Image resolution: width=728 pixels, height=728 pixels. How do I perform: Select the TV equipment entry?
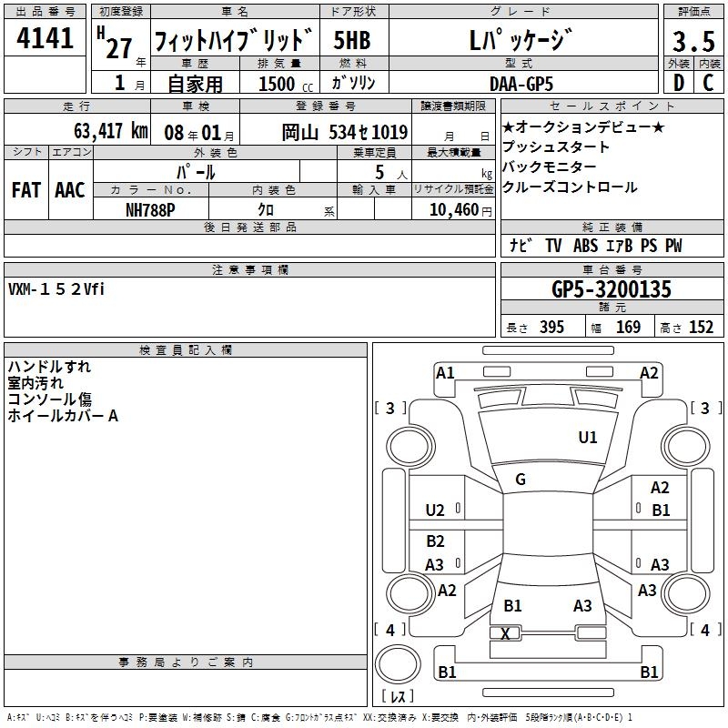(x=553, y=246)
